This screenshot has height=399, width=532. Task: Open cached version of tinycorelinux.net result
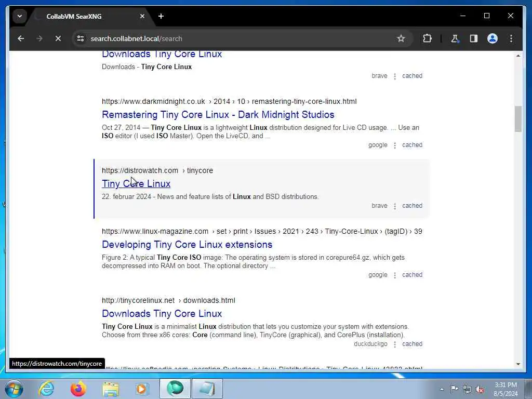(x=412, y=344)
